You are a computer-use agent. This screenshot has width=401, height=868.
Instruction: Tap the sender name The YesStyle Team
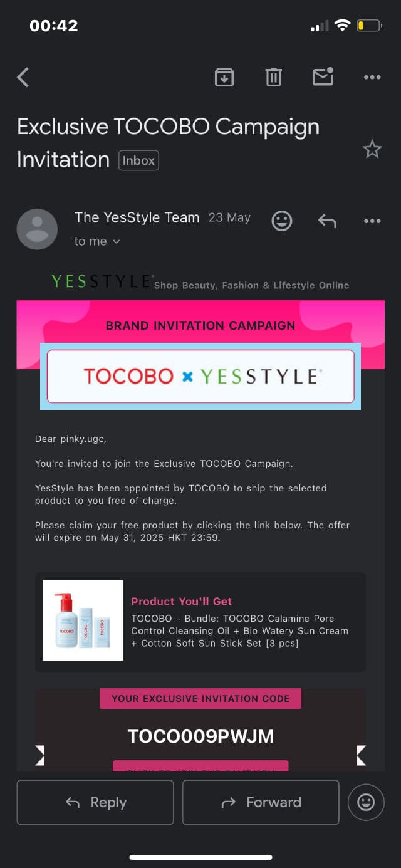point(137,218)
